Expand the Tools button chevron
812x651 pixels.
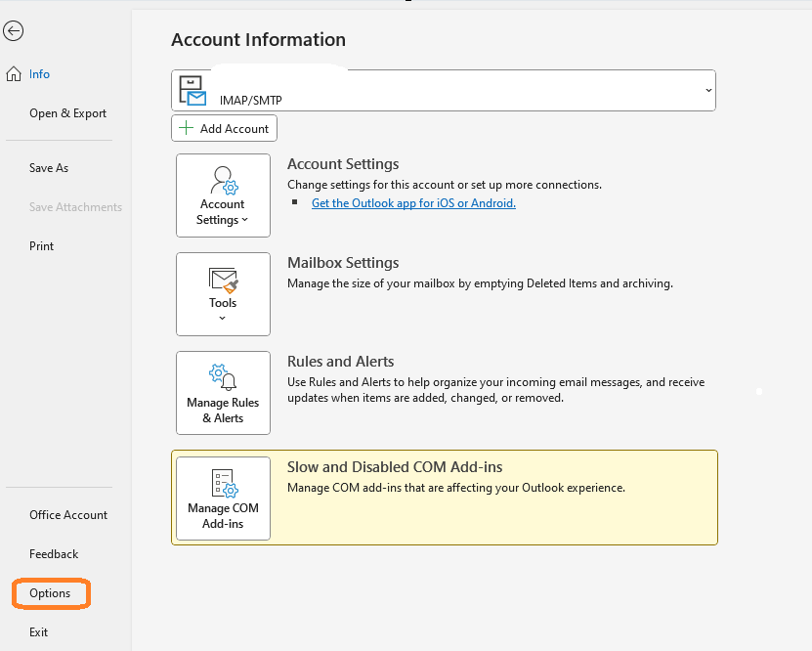(222, 318)
